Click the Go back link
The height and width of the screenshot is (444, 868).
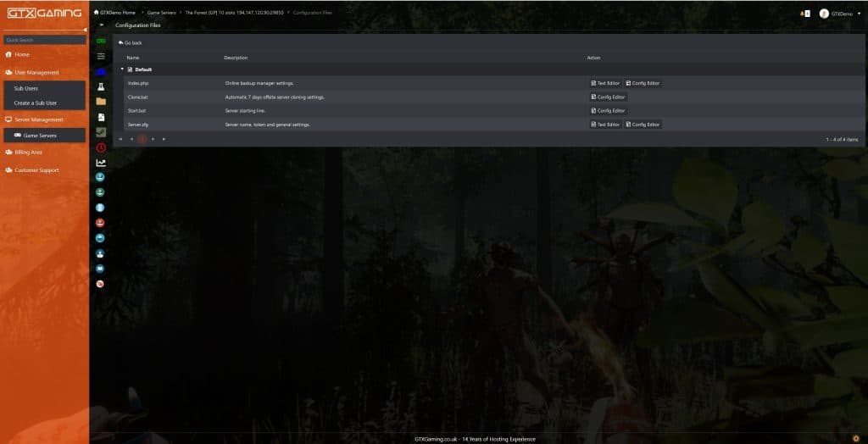131,42
